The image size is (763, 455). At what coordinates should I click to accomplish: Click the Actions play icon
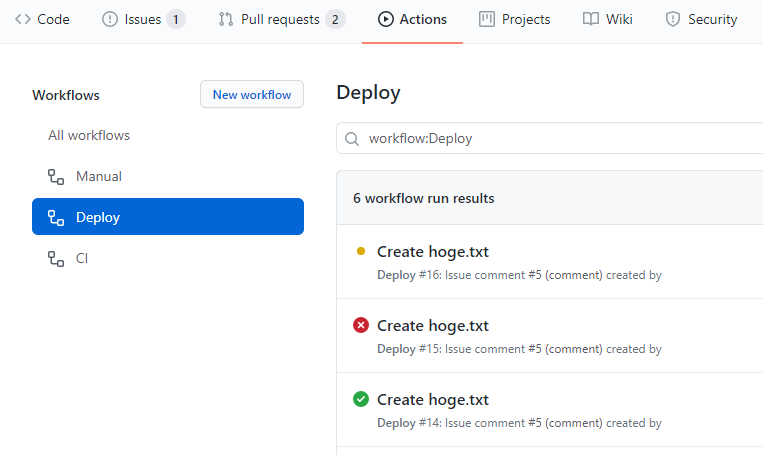[385, 19]
